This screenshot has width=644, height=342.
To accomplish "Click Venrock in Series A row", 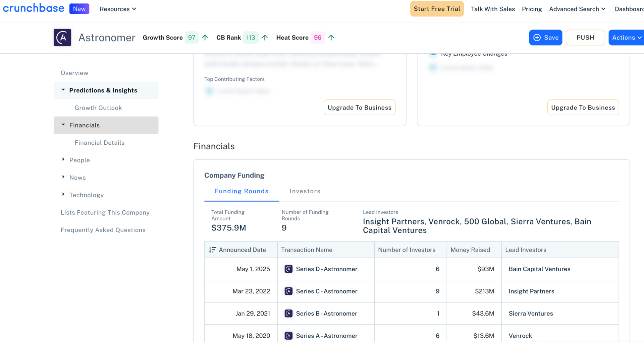I will pyautogui.click(x=520, y=336).
